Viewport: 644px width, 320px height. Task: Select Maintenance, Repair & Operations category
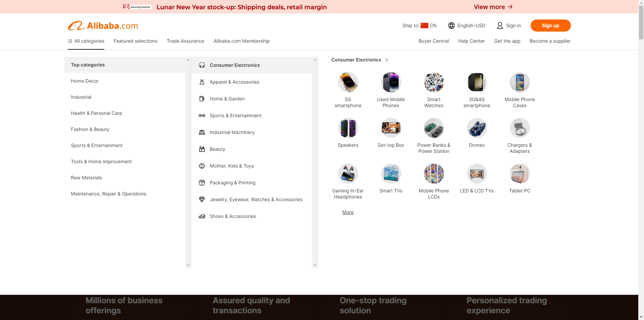(125, 194)
